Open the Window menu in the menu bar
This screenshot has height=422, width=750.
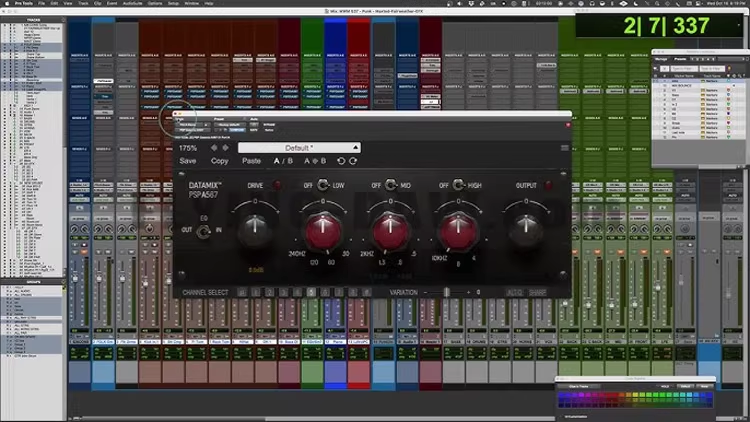pos(191,3)
